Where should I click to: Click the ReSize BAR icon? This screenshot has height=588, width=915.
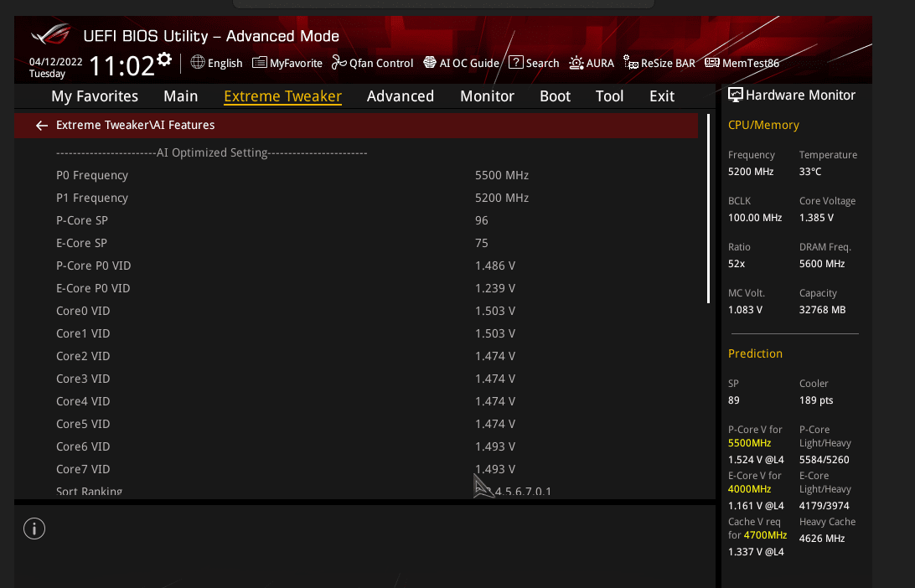point(631,63)
